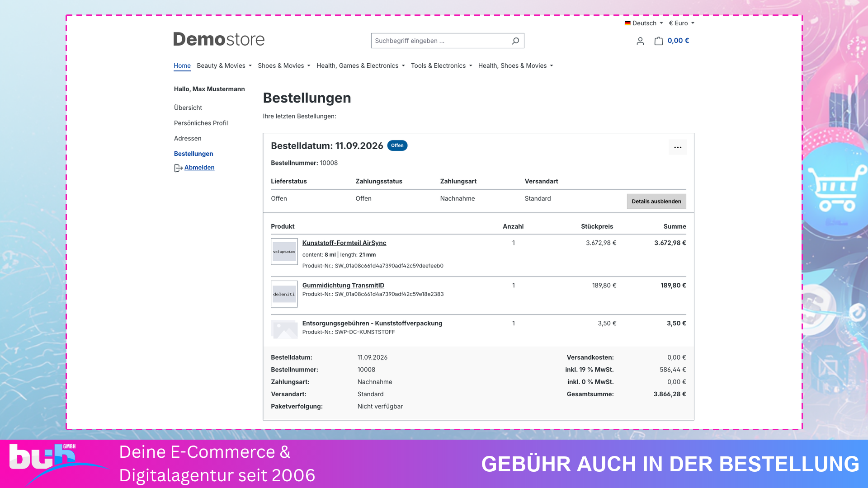Expand the Shoes & Movies menu

click(x=284, y=66)
